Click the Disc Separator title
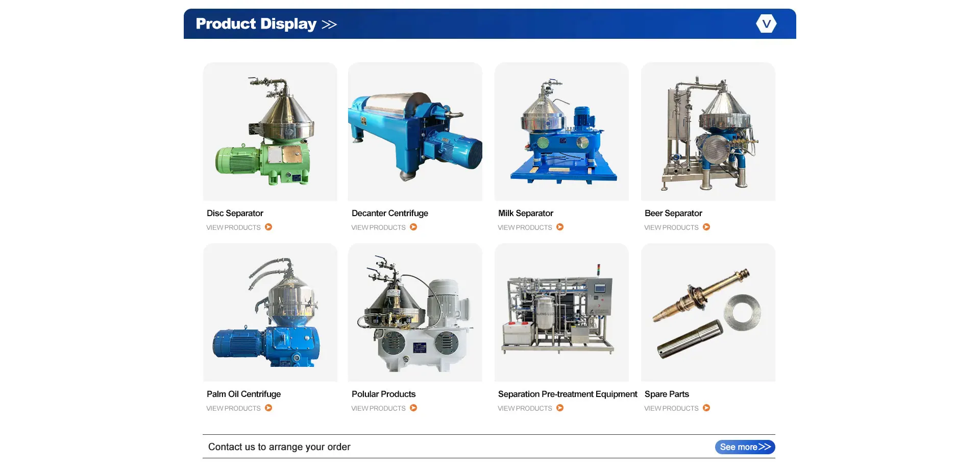The height and width of the screenshot is (467, 980). click(235, 213)
